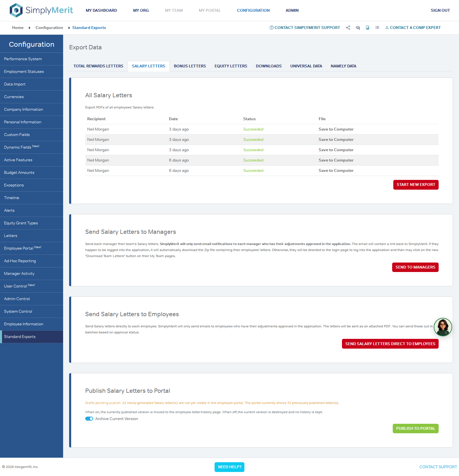
Task: Click Standard Exports breadcrumb
Action: click(x=89, y=28)
